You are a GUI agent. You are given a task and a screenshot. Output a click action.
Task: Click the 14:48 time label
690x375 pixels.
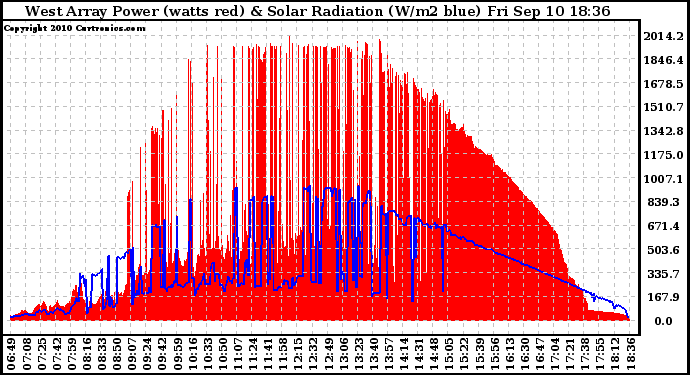coord(434,353)
